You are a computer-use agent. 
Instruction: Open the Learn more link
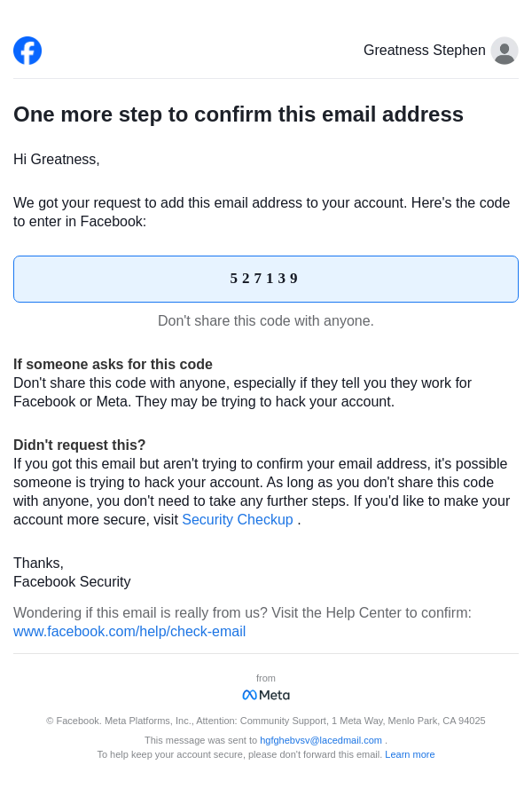click(x=410, y=754)
